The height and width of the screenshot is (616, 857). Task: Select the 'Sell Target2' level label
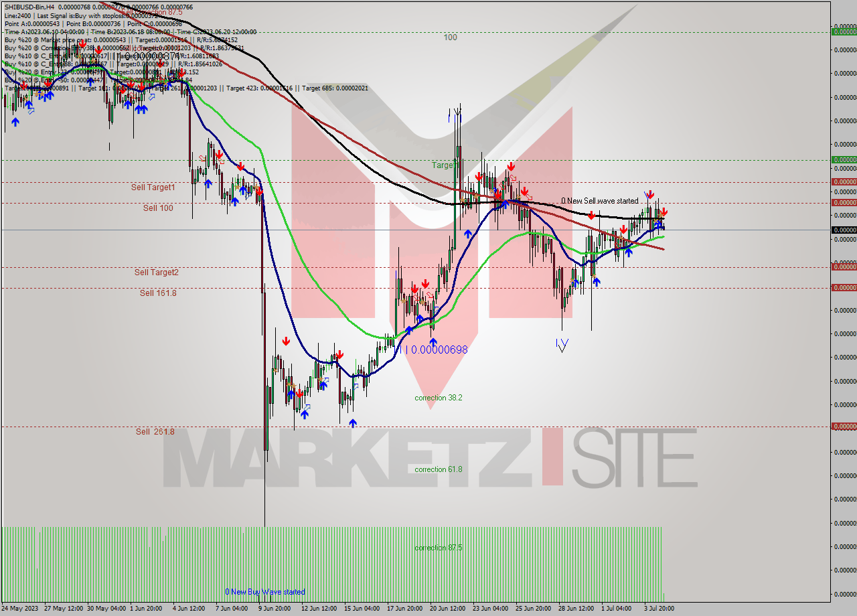pyautogui.click(x=157, y=273)
